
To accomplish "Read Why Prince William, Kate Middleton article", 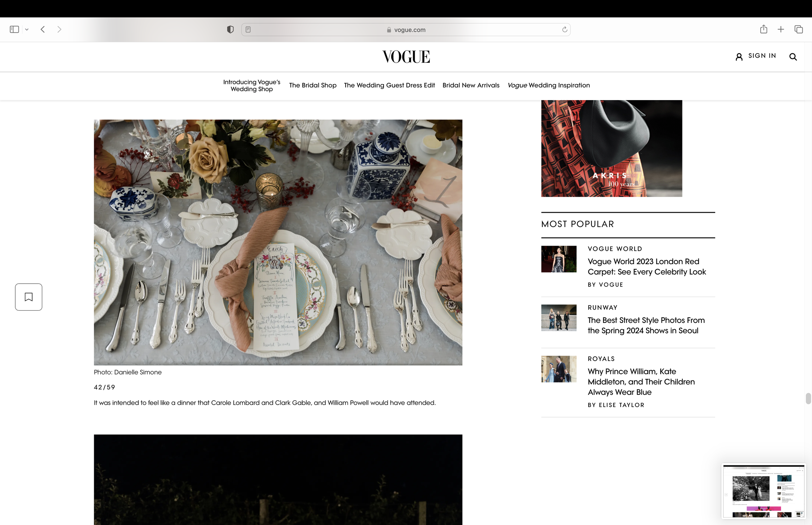I will click(641, 381).
